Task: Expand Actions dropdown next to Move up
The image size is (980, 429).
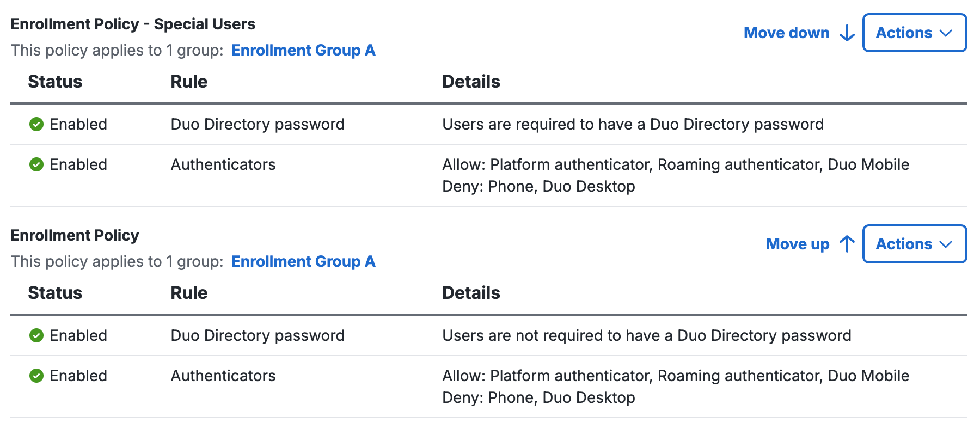Action: [914, 244]
